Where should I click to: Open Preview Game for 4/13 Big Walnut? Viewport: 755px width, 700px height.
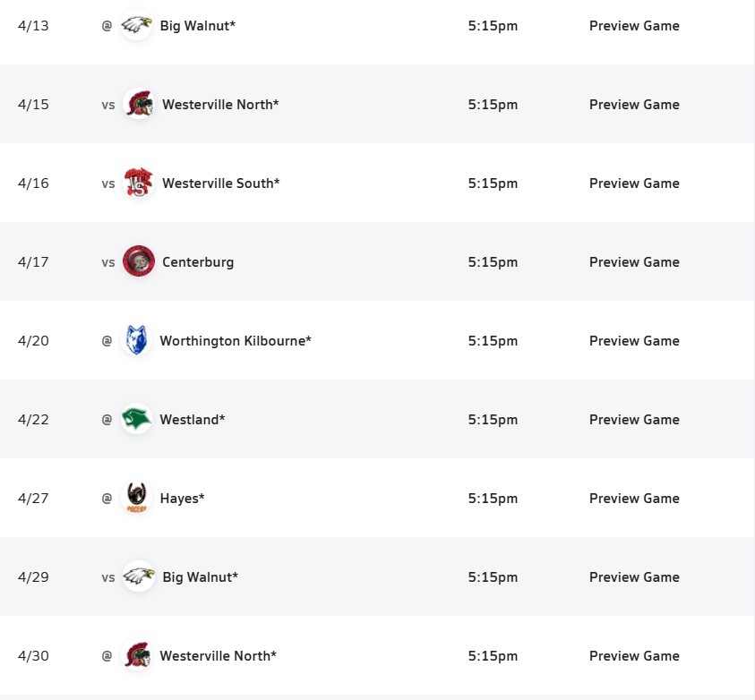click(634, 26)
